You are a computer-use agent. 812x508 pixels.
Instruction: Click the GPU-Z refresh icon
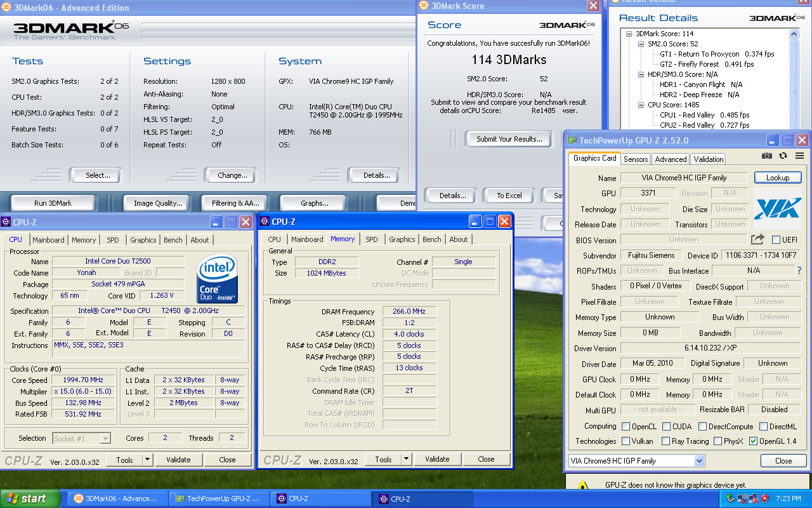tap(783, 156)
